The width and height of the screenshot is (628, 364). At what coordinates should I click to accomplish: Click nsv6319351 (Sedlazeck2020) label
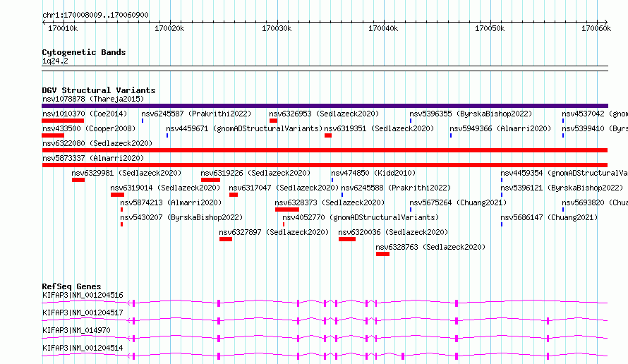[x=379, y=128]
